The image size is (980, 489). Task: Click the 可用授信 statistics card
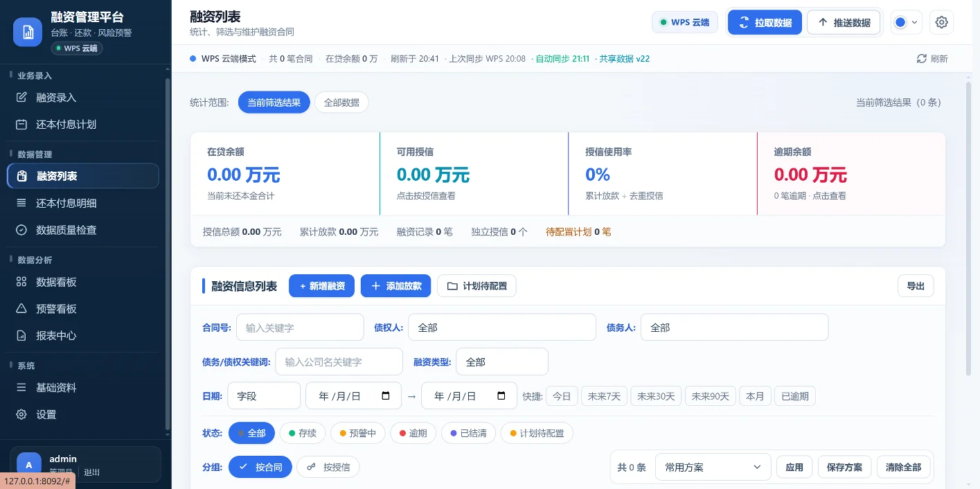point(474,173)
